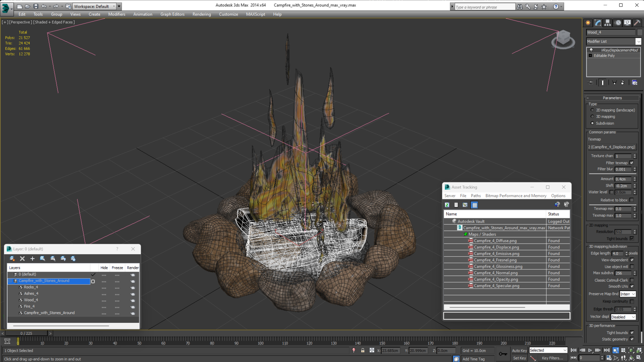
Task: Click the Open File folder icon
Action: pos(28,6)
